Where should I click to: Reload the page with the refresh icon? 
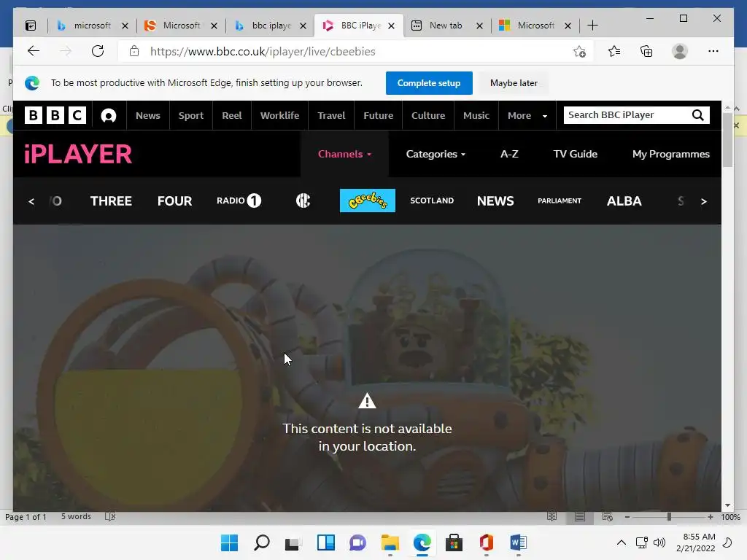point(98,51)
